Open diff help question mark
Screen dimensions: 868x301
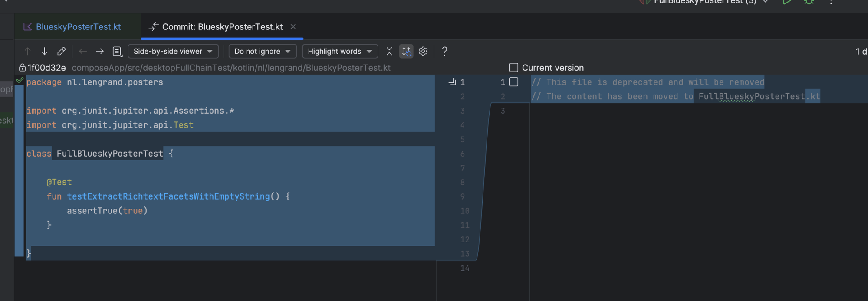[444, 51]
